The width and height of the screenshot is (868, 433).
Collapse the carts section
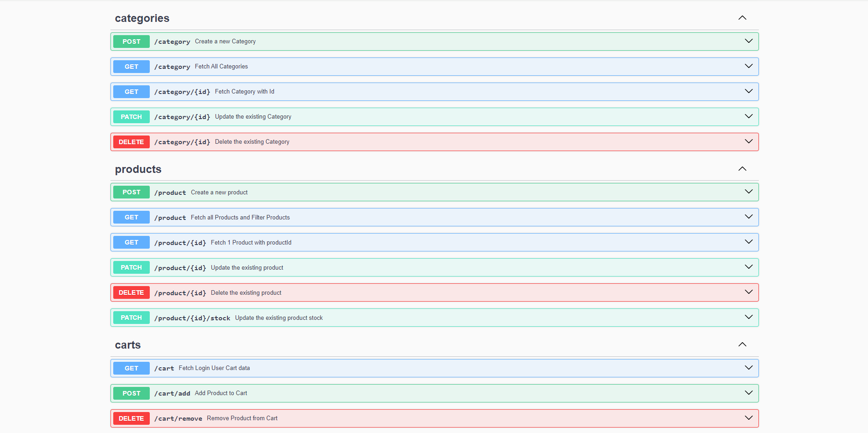(x=742, y=344)
